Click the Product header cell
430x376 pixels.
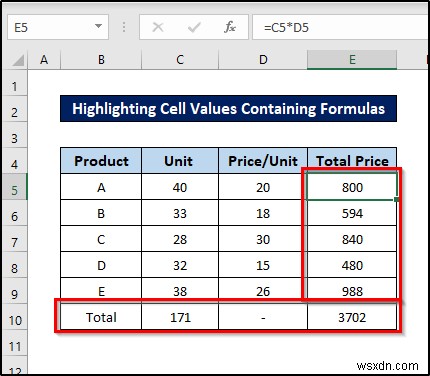(101, 161)
